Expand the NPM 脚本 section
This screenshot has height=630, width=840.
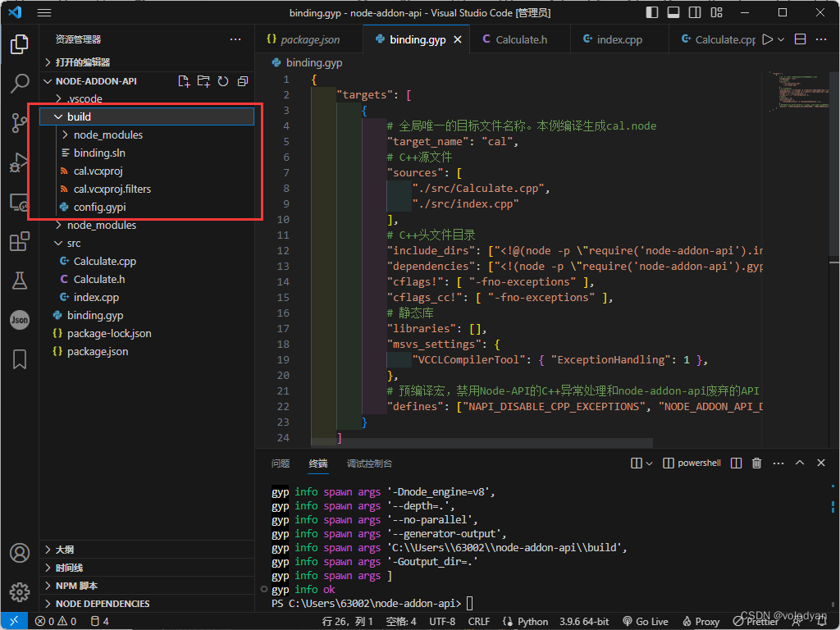(x=147, y=586)
